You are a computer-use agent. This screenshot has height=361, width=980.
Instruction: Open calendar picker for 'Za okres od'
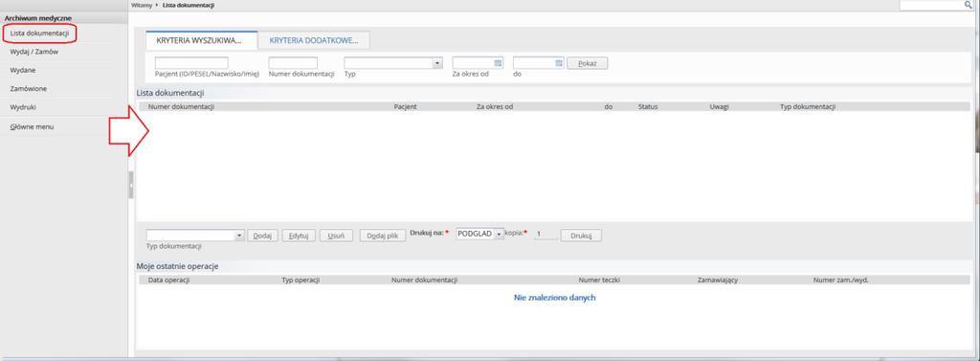click(498, 63)
